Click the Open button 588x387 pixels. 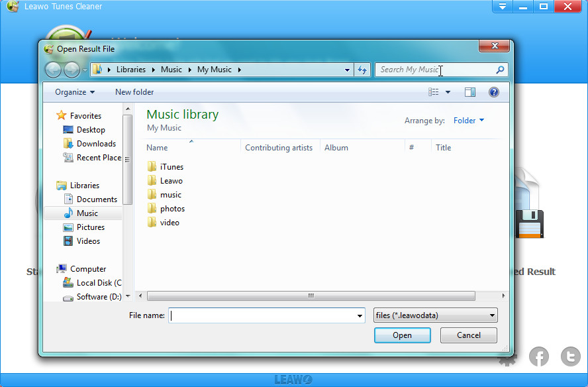[x=402, y=335]
